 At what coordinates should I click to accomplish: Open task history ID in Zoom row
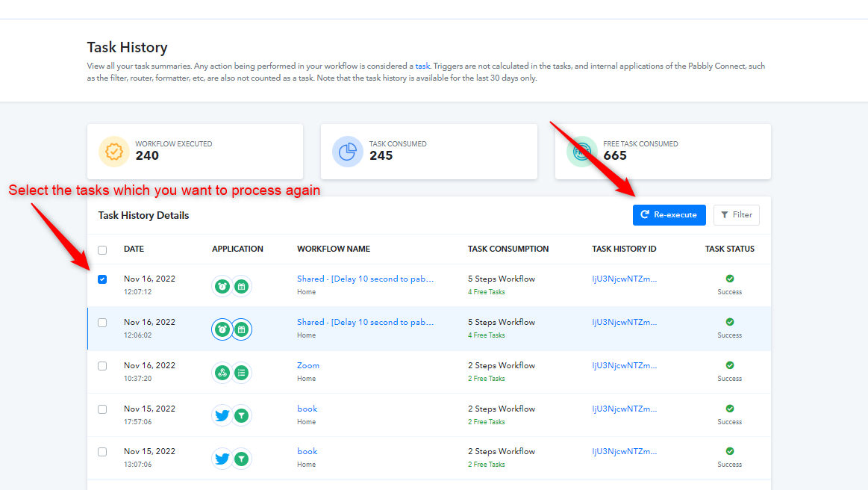(x=624, y=365)
